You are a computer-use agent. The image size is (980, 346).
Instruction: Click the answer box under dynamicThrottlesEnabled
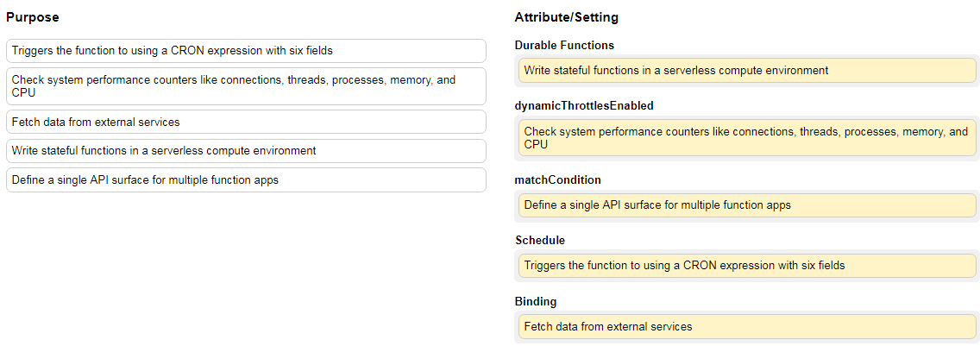(x=747, y=138)
